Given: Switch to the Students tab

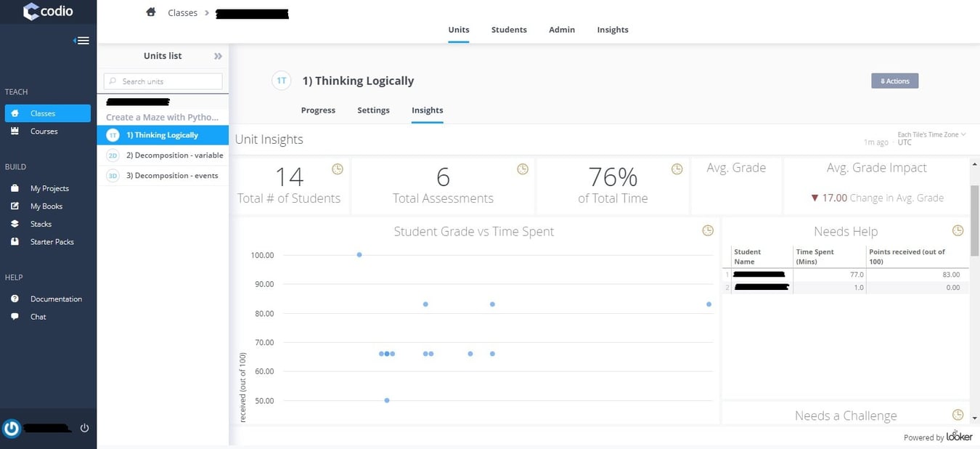Looking at the screenshot, I should (509, 30).
